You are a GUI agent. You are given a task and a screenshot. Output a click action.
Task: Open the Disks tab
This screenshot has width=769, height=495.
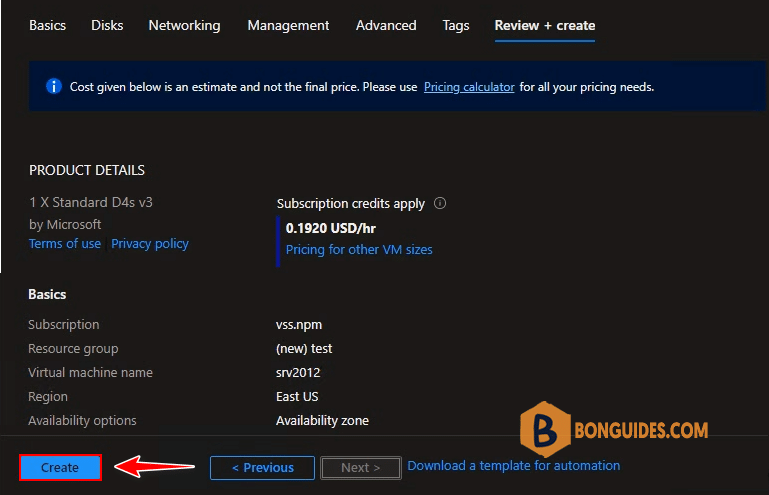[x=107, y=25]
